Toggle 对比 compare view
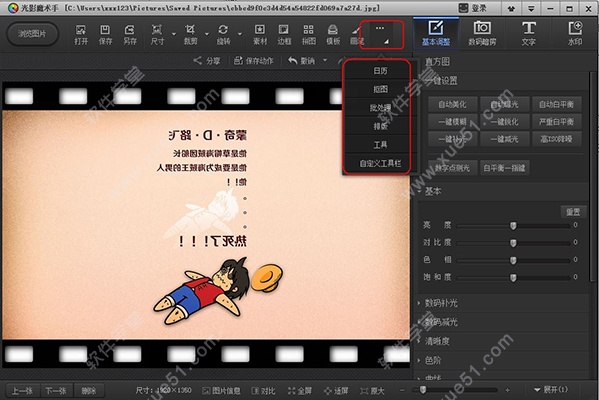 [x=263, y=390]
